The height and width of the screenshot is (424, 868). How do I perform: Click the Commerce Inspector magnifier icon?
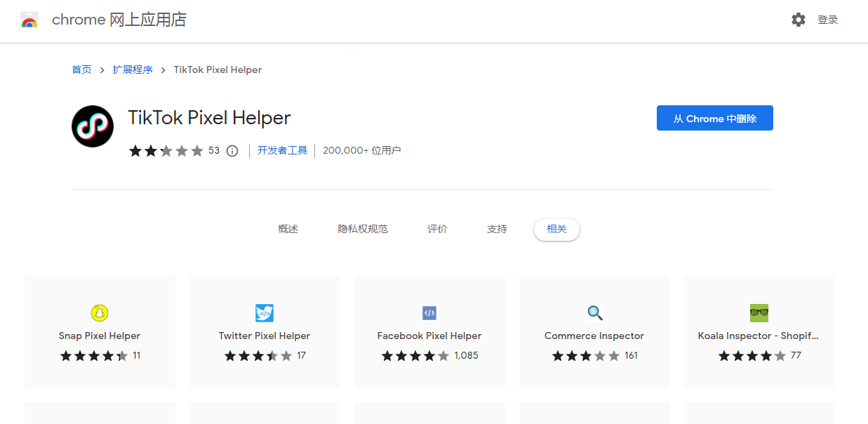(594, 313)
